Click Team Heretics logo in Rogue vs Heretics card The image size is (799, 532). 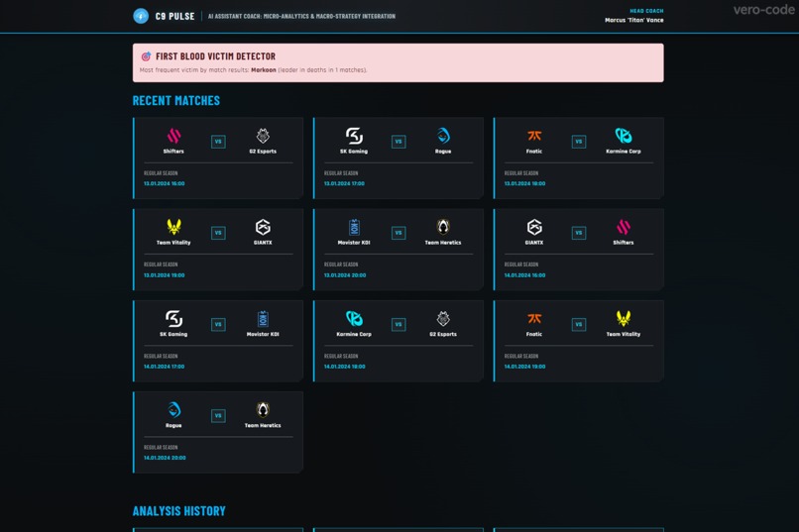click(x=263, y=410)
